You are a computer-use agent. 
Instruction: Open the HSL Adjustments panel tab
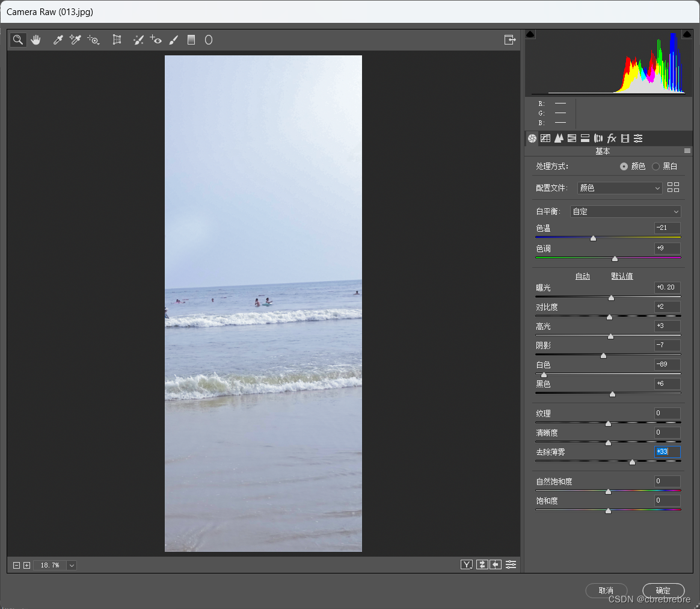572,138
